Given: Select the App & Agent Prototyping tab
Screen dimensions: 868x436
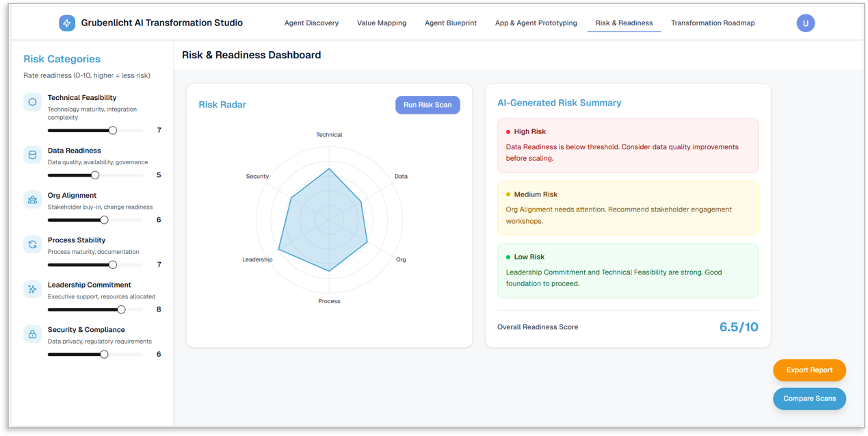Looking at the screenshot, I should pyautogui.click(x=536, y=23).
